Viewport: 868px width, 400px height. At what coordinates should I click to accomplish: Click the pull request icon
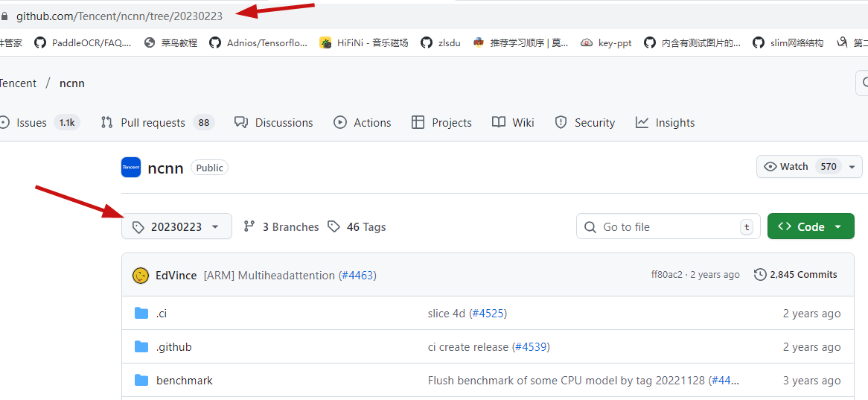107,122
